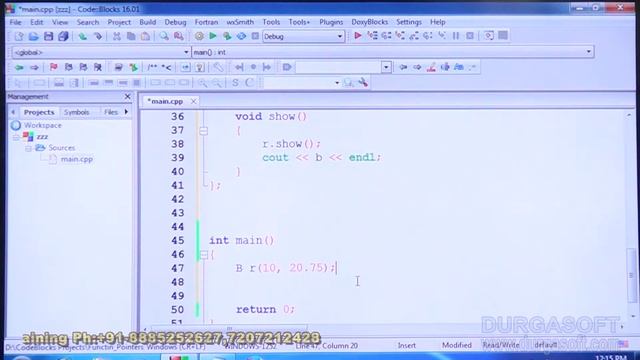Click the debugger Step out icon
This screenshot has height=360, width=640.
point(414,36)
